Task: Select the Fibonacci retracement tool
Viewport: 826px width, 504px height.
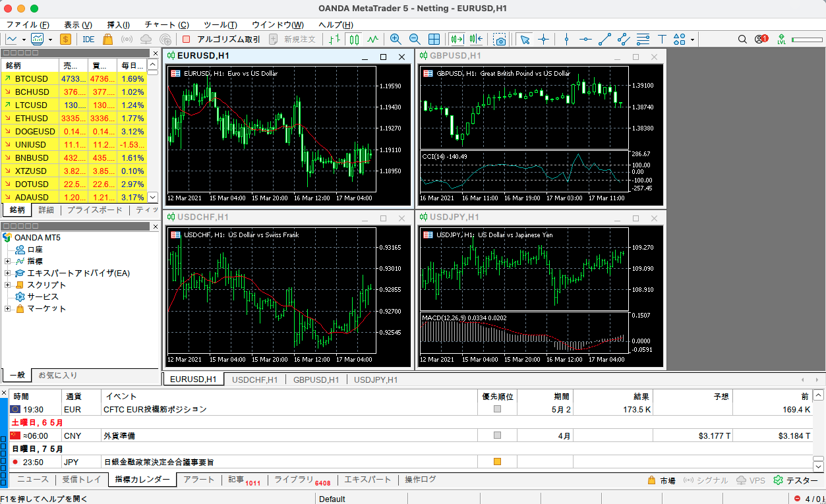Action: pyautogui.click(x=643, y=40)
